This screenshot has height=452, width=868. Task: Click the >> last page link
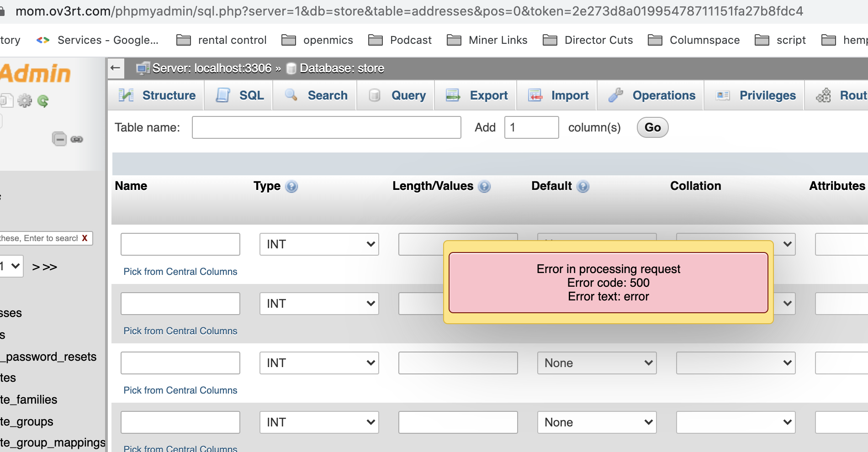[x=50, y=267]
